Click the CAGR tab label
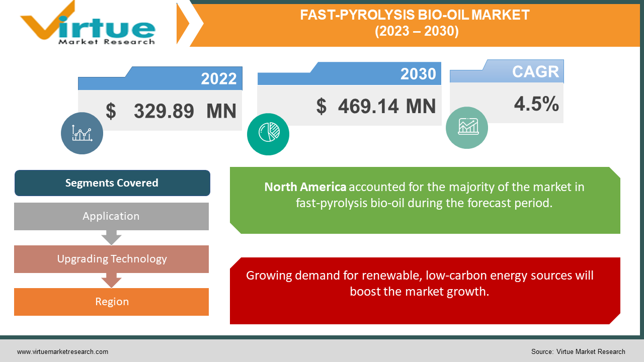 (x=535, y=71)
